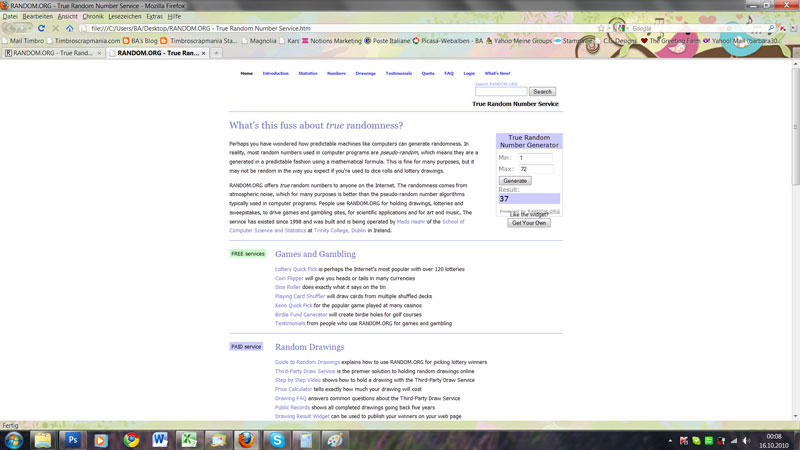The image size is (800, 450).
Task: Open the Statistics navigation link
Action: pyautogui.click(x=308, y=73)
